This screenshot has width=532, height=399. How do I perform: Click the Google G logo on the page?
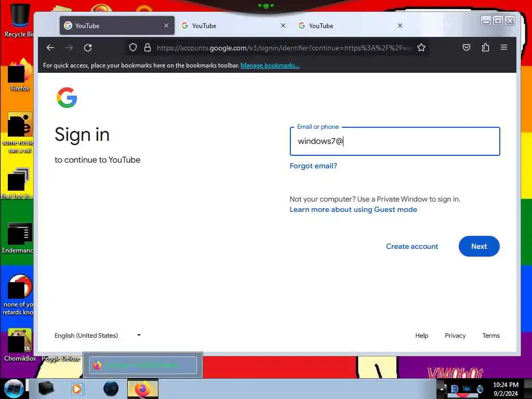click(67, 98)
